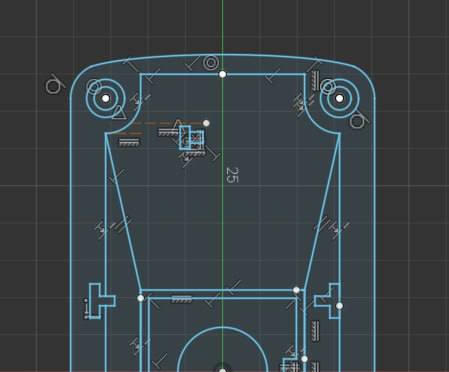Viewport: 449px width, 372px height.
Task: Select the curved top arc of outer outline
Action: (x=223, y=54)
